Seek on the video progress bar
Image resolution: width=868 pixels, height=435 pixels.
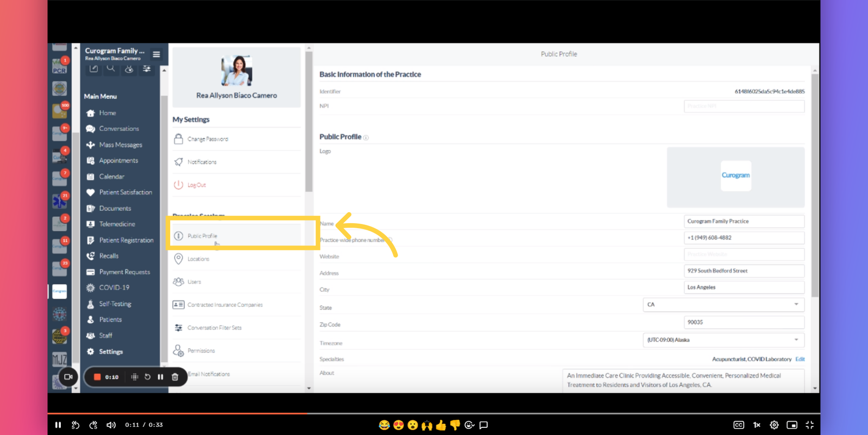(x=434, y=414)
